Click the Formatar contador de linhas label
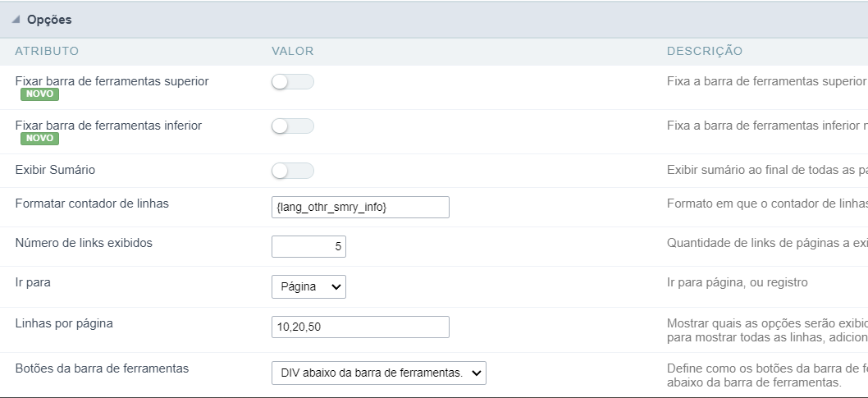Viewport: 868px width, 398px height. point(92,203)
